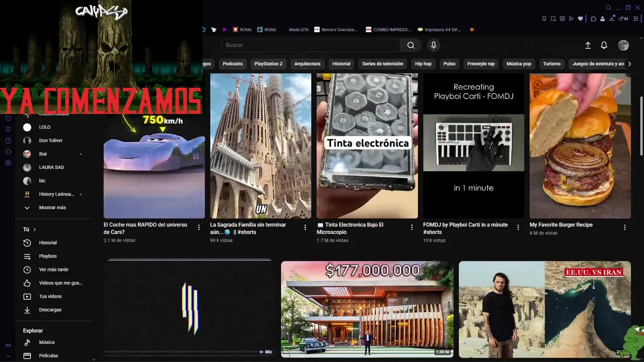
Task: Open the Remera Oversize bookmark
Action: point(336,30)
